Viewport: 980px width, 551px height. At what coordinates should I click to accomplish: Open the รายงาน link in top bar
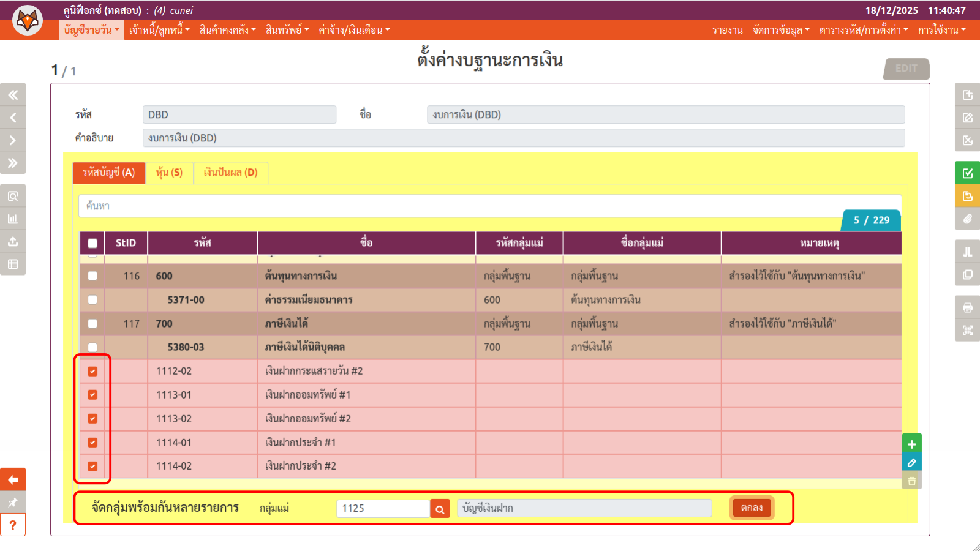pos(727,30)
